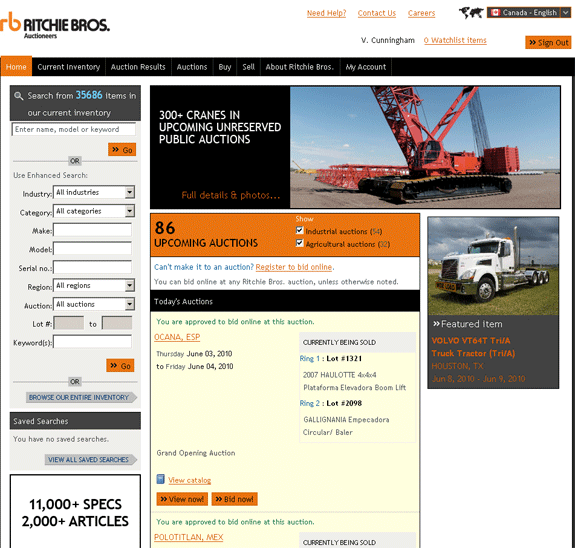Viewport: 575px width, 548px height.
Task: Follow the Register to bid online link
Action: coord(294,267)
